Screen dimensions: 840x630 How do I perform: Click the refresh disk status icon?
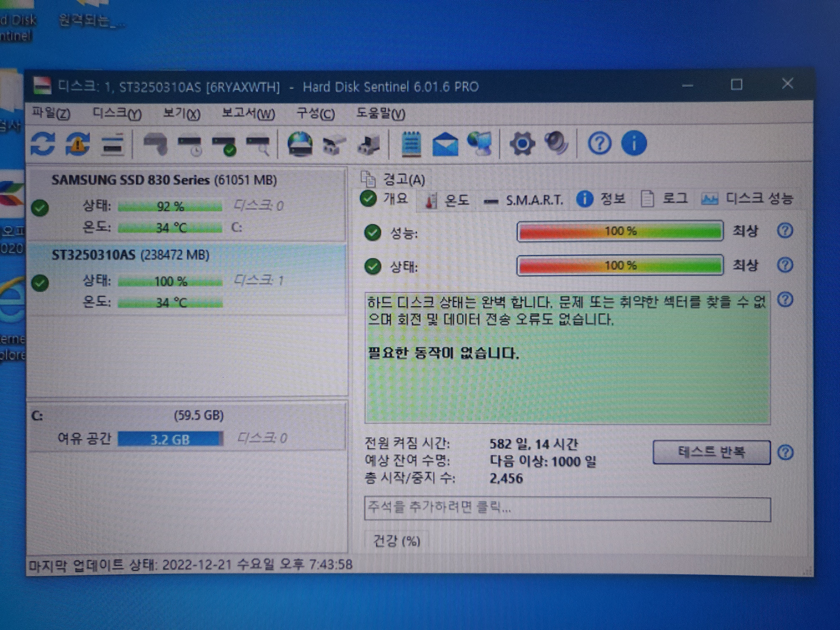click(42, 144)
